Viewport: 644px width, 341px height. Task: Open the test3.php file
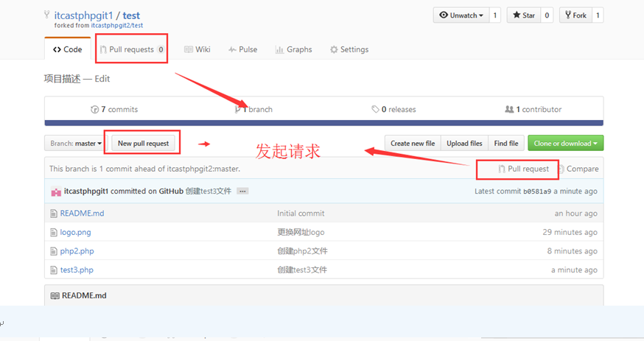click(77, 270)
